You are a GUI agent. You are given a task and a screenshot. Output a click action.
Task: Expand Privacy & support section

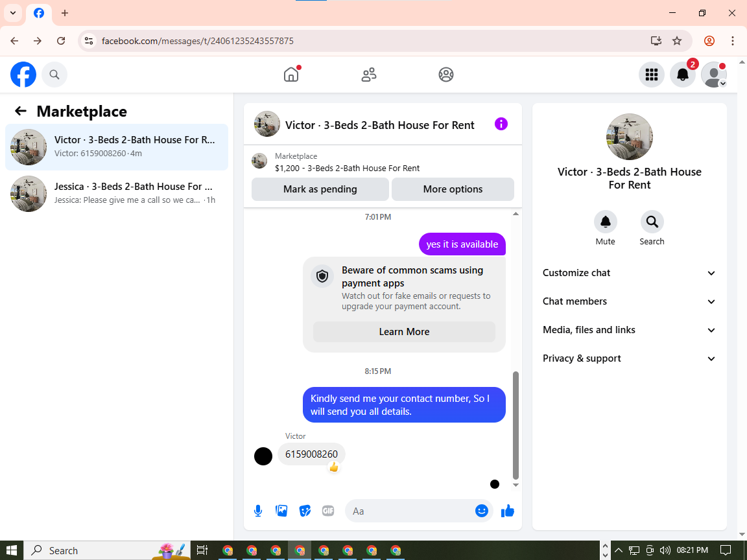[630, 358]
